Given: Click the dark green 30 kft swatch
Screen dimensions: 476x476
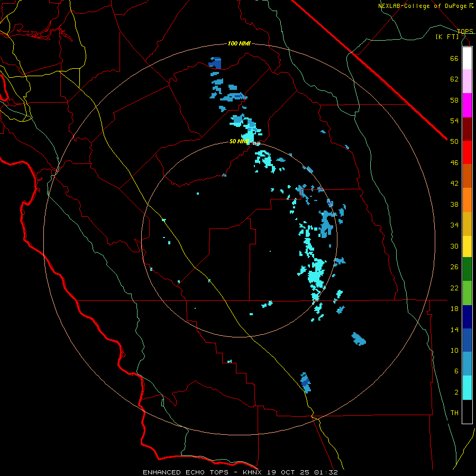Looking at the screenshot, I should point(467,269).
